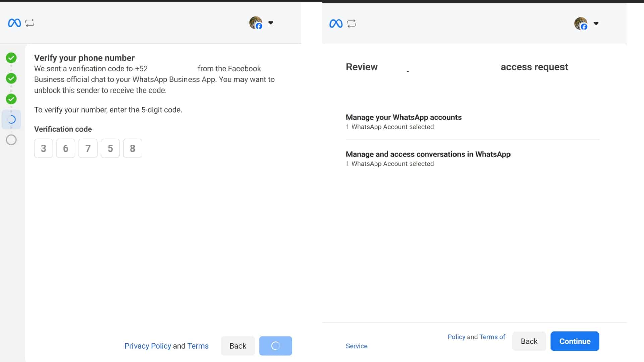Viewport: 644px width, 362px height.
Task: Click the first completed green checkmark step
Action: coord(11,58)
